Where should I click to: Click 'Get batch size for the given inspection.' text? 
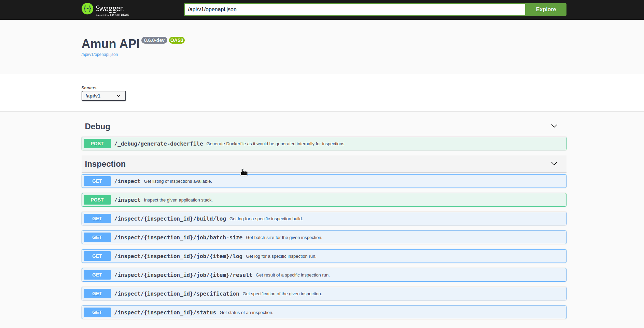[x=284, y=238]
